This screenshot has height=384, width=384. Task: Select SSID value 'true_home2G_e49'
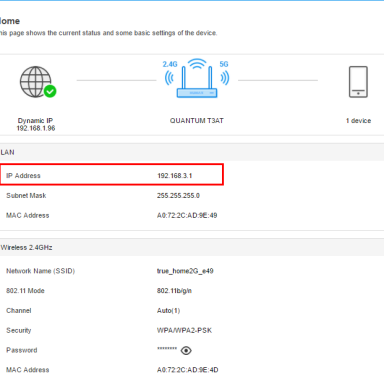(x=185, y=271)
